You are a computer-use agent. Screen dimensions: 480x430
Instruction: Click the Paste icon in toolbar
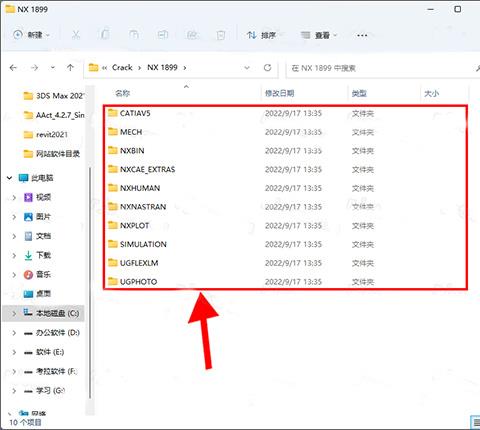(134, 35)
